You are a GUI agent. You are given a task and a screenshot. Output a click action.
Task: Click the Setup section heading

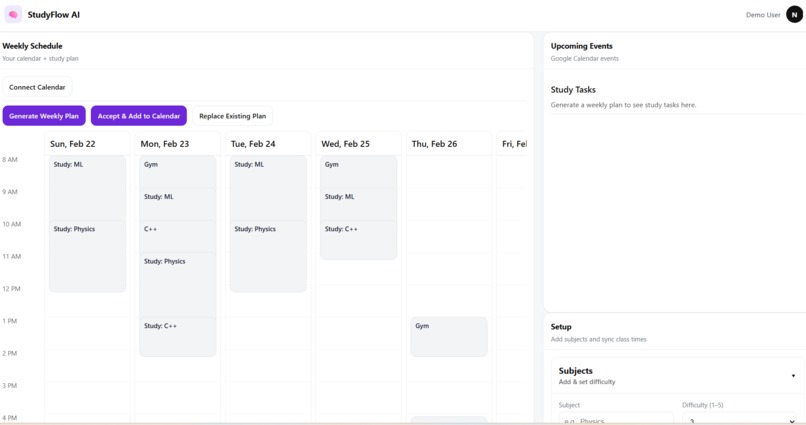pos(561,326)
